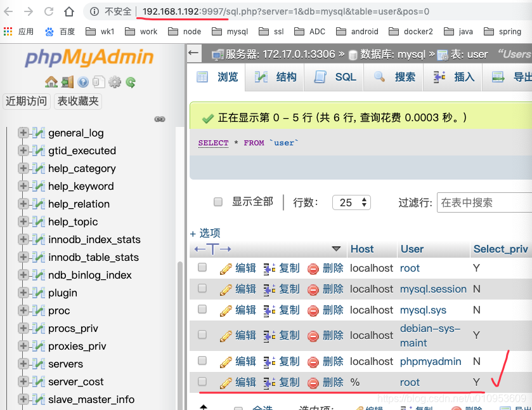Expand the server_cost tree node

pos(23,381)
